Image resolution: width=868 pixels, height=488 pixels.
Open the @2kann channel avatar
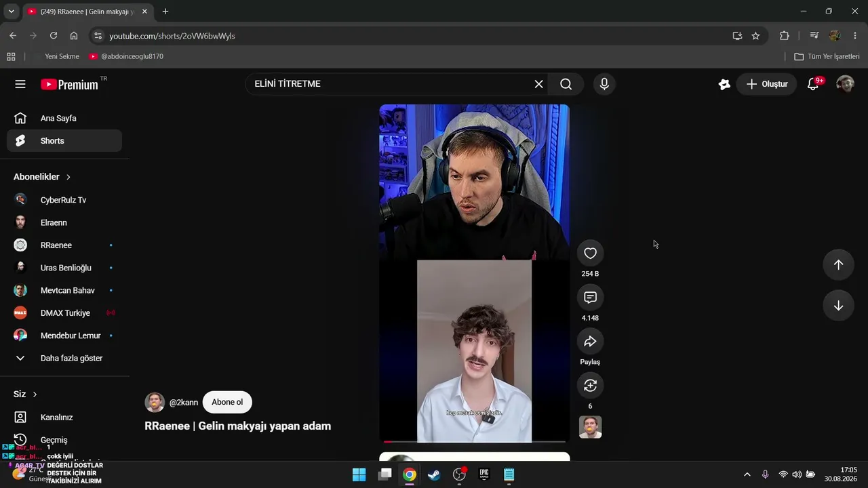pos(155,403)
